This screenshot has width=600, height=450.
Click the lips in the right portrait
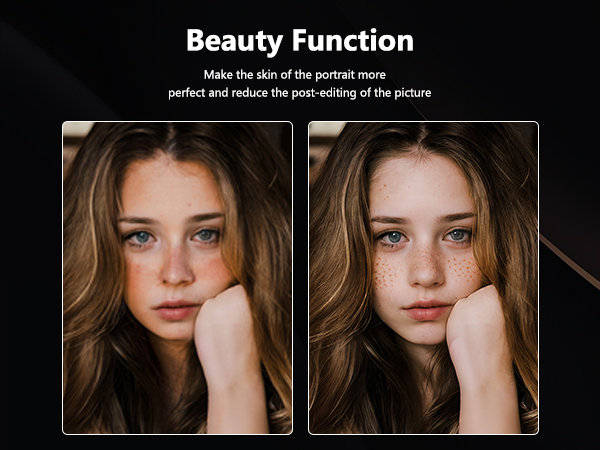pos(427,310)
